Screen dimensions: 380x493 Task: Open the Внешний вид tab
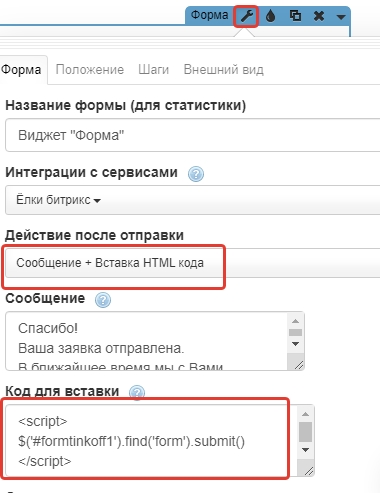pos(224,70)
